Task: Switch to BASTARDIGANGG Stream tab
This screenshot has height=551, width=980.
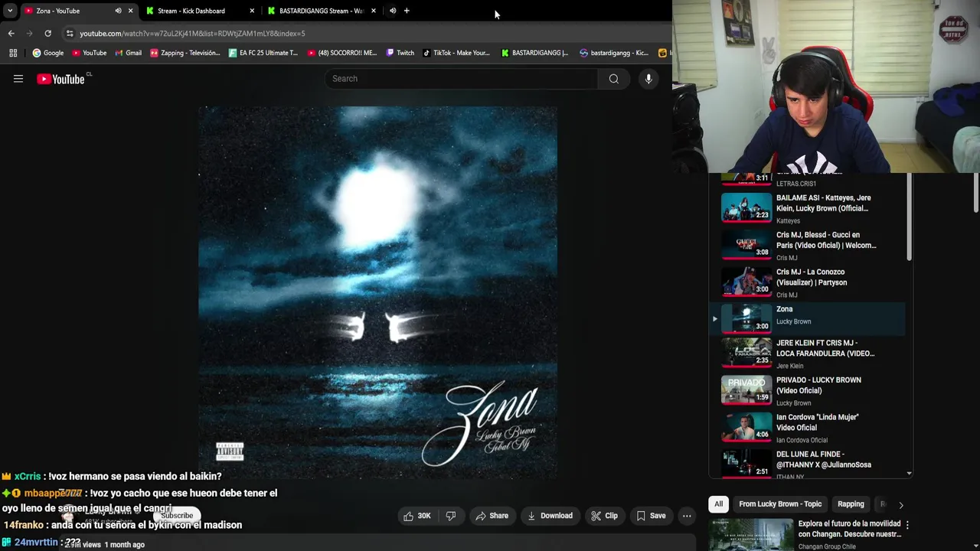Action: (x=322, y=11)
